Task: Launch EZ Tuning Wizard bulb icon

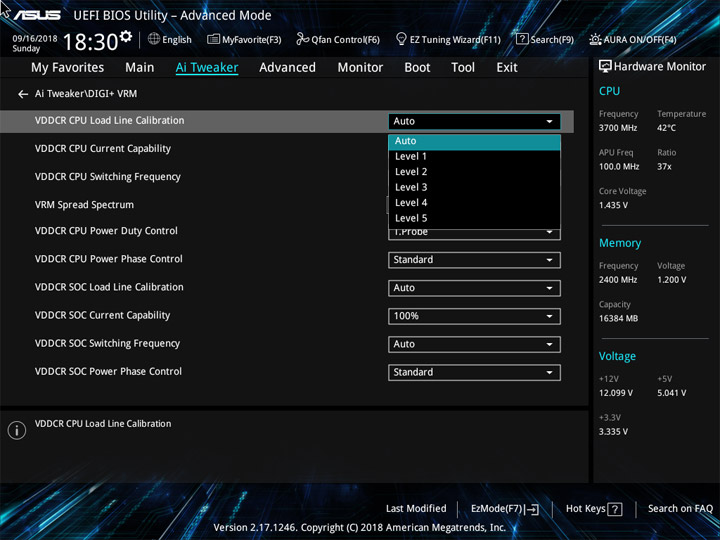Action: pyautogui.click(x=401, y=39)
